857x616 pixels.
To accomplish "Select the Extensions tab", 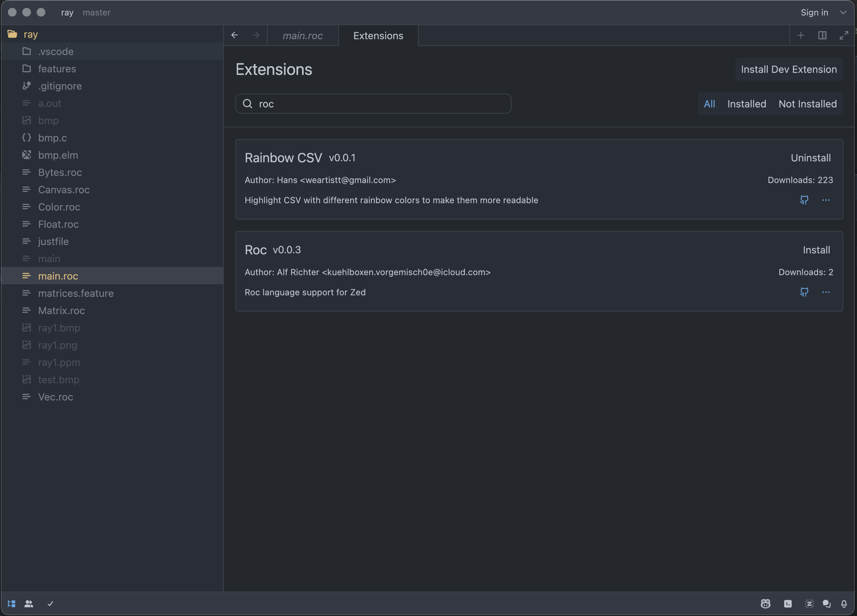I will pos(378,36).
